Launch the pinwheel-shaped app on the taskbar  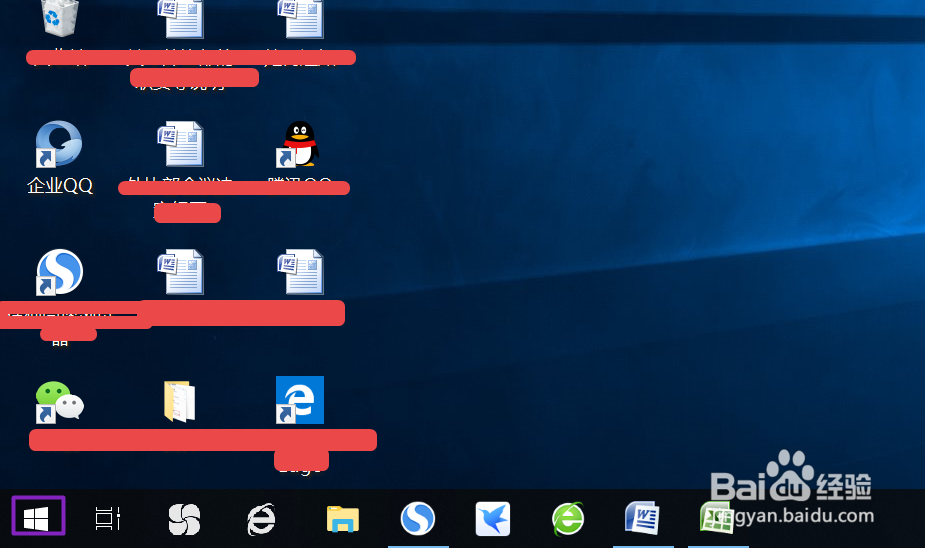click(184, 519)
